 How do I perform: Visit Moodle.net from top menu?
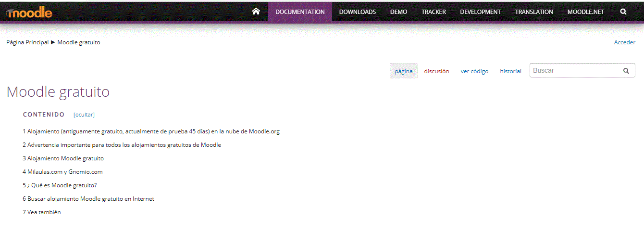(x=586, y=12)
